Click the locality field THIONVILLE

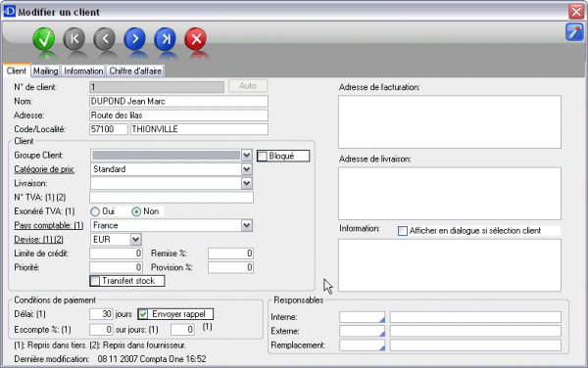tap(199, 129)
